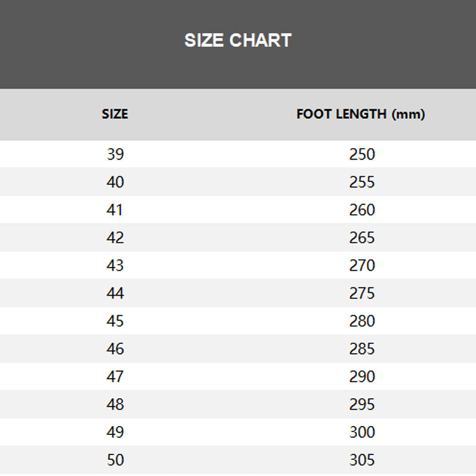This screenshot has height=476, width=476.
Task: Click the 280 foot length value
Action: (x=362, y=321)
